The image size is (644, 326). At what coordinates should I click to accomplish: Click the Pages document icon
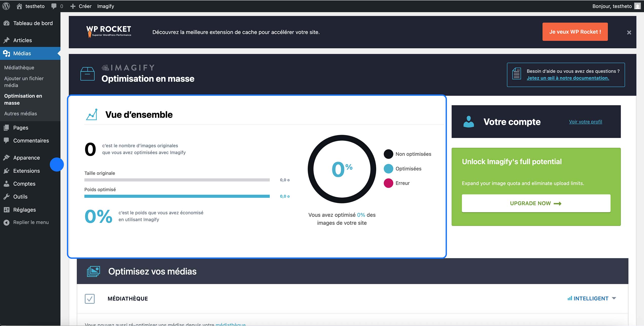pyautogui.click(x=7, y=127)
